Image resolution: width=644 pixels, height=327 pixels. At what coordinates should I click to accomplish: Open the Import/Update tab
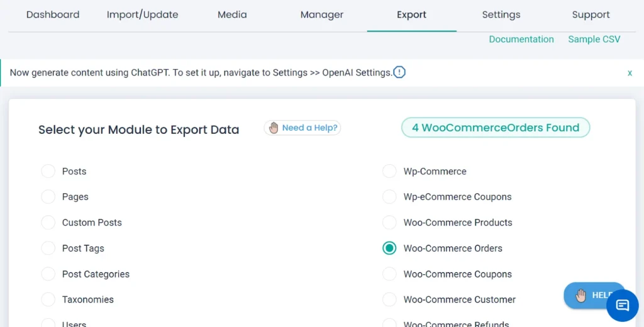(x=142, y=14)
